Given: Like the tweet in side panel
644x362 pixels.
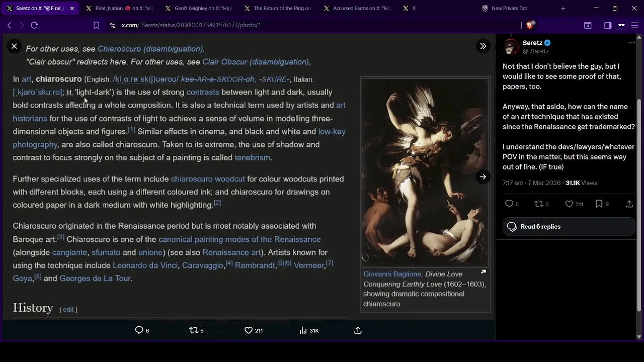Looking at the screenshot, I should [569, 204].
